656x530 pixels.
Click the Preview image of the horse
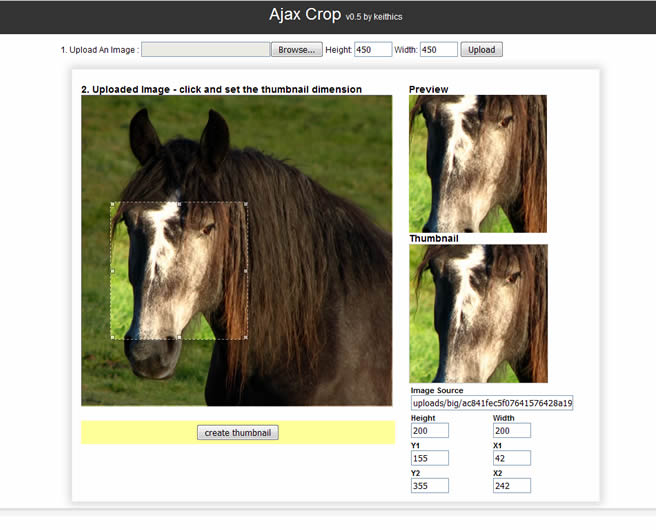[478, 164]
